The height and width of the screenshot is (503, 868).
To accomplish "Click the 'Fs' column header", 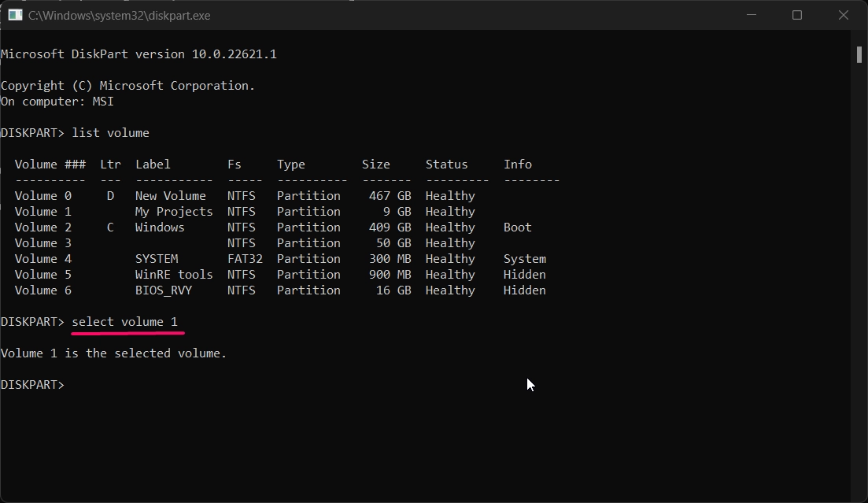I will tap(235, 165).
